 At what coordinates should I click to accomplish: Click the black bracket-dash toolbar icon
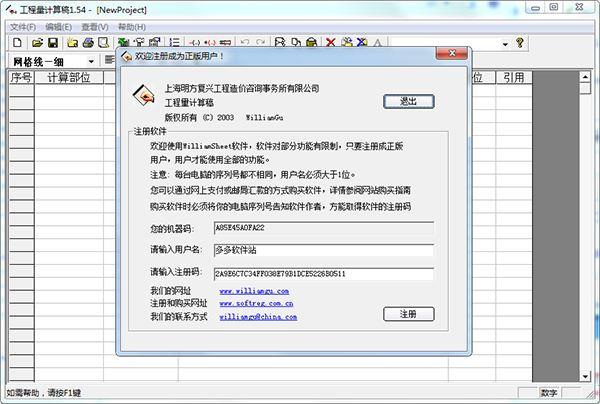[x=195, y=42]
